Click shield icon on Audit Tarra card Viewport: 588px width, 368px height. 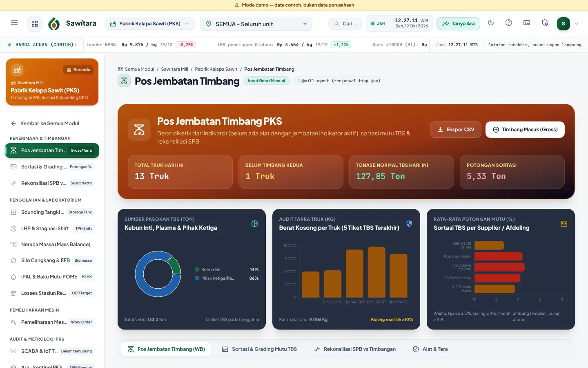point(409,224)
